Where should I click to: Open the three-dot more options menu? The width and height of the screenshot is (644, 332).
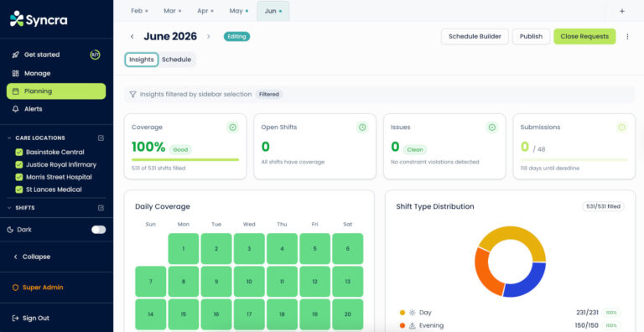pos(627,37)
